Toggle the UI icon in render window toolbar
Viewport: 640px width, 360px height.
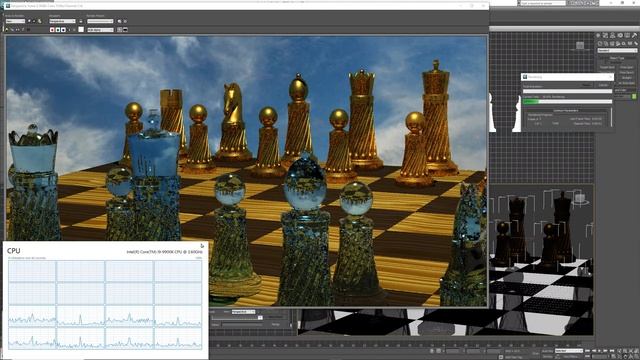click(x=125, y=30)
